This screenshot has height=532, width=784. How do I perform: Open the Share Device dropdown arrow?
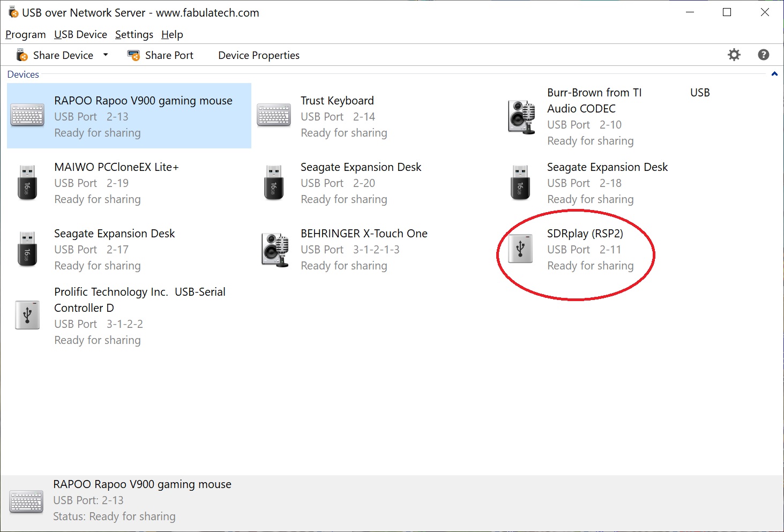(106, 55)
